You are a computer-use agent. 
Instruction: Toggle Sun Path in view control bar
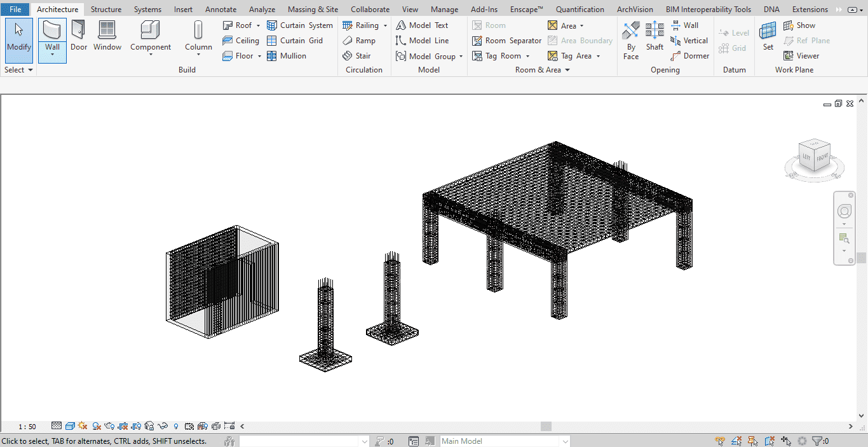[x=83, y=426]
